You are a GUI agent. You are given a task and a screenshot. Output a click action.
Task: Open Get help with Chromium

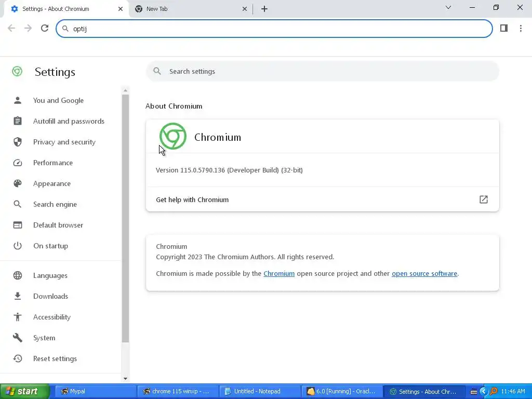322,199
